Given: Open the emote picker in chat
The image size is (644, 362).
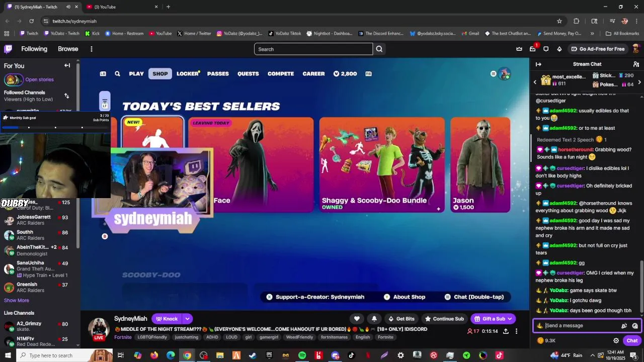Looking at the screenshot, I should (635, 326).
